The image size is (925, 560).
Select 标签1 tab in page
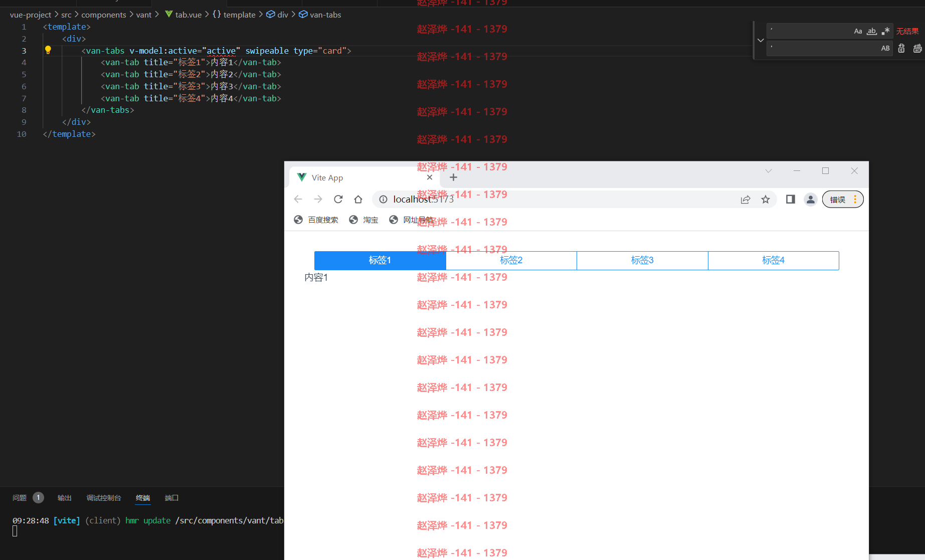[380, 260]
